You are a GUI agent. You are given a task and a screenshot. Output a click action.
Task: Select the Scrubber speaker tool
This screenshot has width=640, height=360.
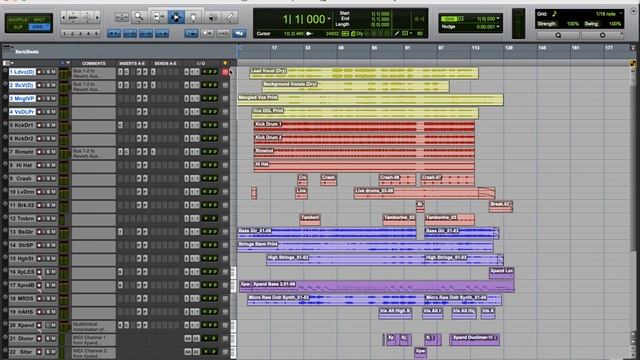point(212,17)
